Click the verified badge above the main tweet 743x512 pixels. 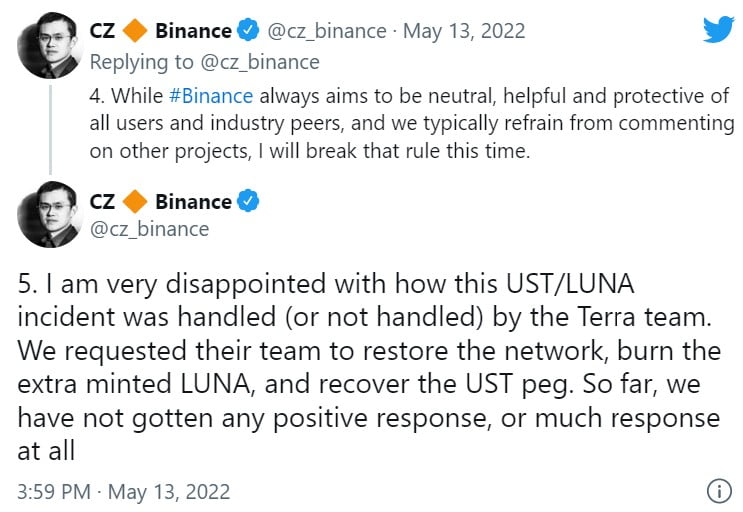point(248,201)
